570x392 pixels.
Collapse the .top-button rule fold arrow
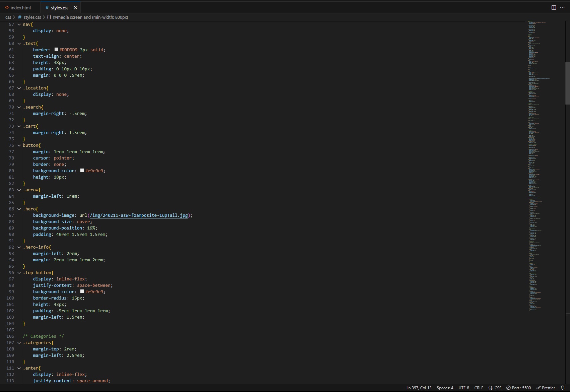pyautogui.click(x=19, y=273)
